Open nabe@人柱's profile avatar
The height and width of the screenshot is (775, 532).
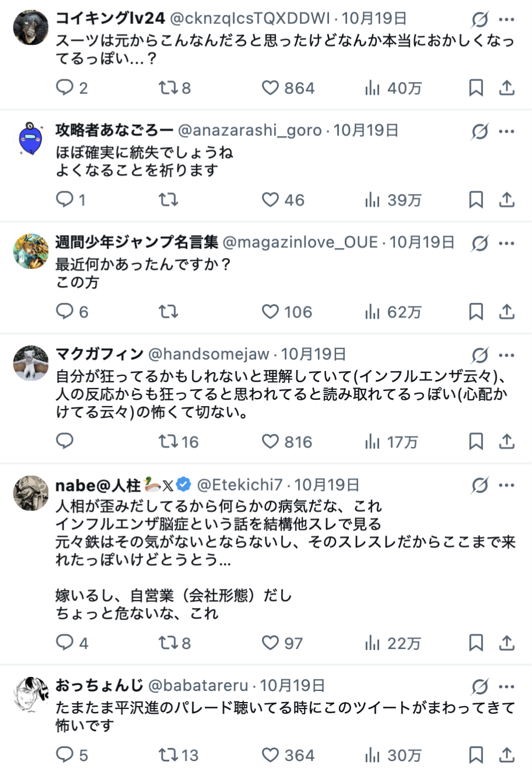pos(30,493)
